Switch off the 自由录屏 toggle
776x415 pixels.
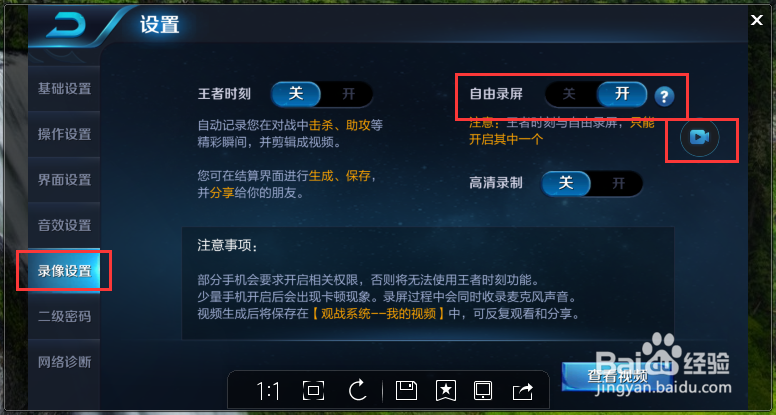[x=569, y=94]
